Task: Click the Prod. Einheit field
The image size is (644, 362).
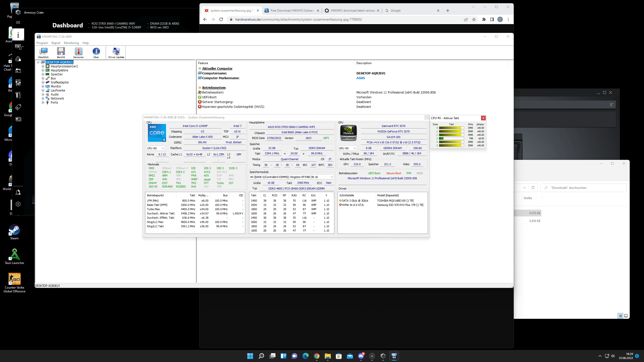Action: [x=233, y=142]
